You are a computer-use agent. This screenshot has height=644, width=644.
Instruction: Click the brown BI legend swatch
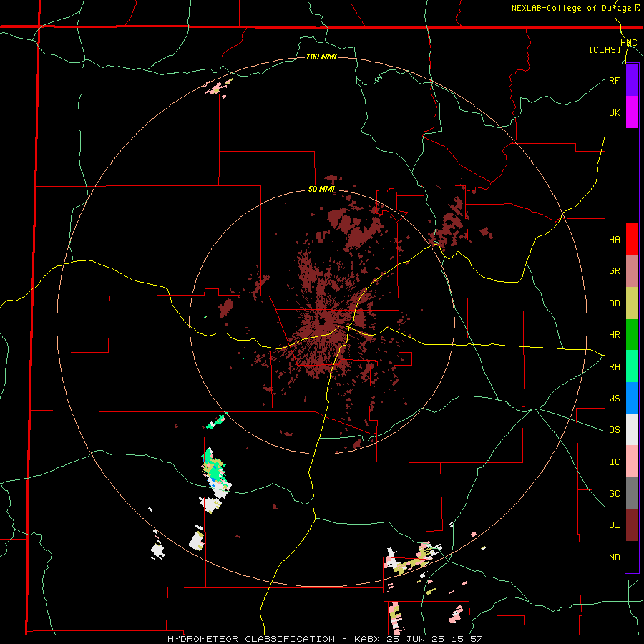[x=632, y=525]
